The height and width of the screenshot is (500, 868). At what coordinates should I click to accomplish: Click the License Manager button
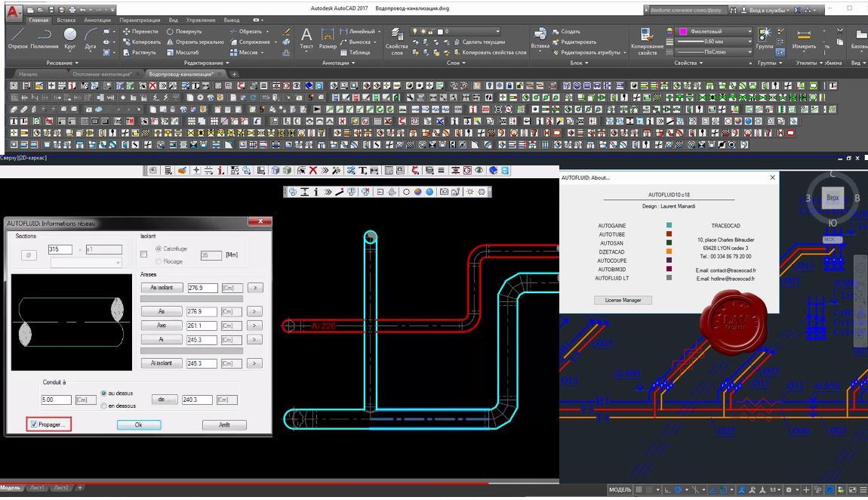(x=623, y=300)
